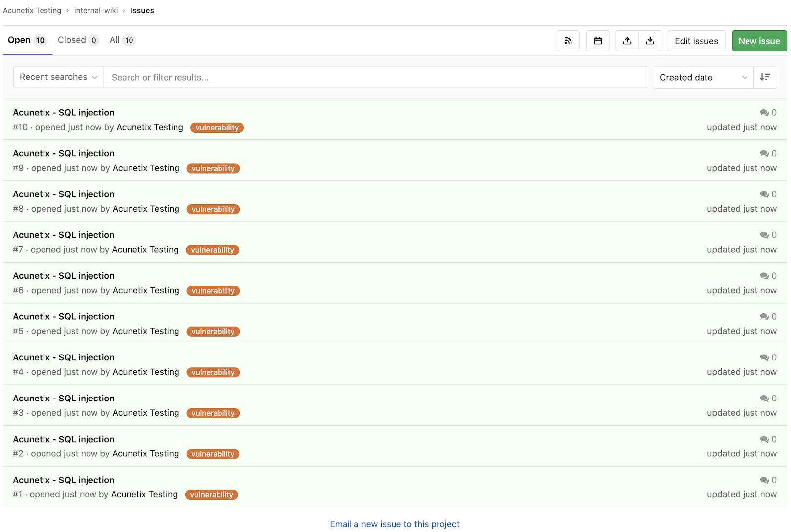
Task: Open issue #9 Acunetix - SQL injection title
Action: (x=64, y=154)
